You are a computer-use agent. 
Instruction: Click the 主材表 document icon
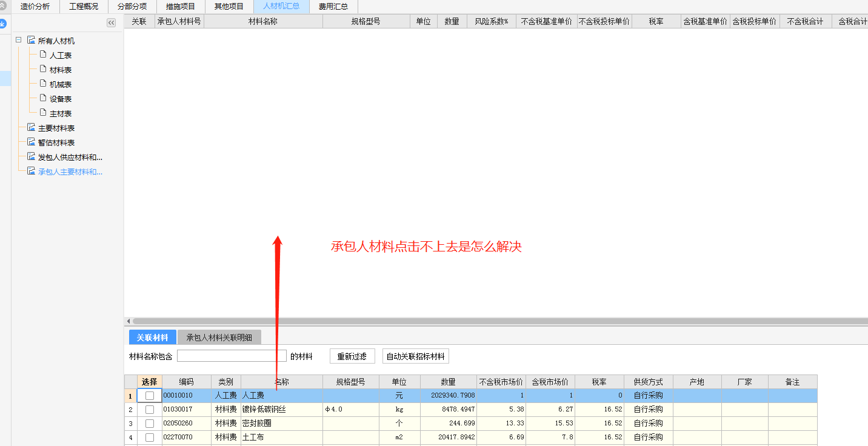43,113
